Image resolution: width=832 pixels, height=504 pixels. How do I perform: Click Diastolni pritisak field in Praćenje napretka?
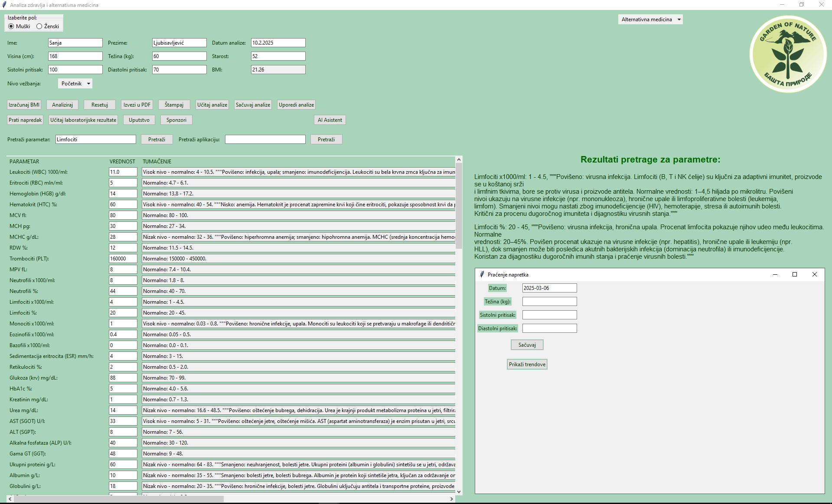[x=550, y=328]
